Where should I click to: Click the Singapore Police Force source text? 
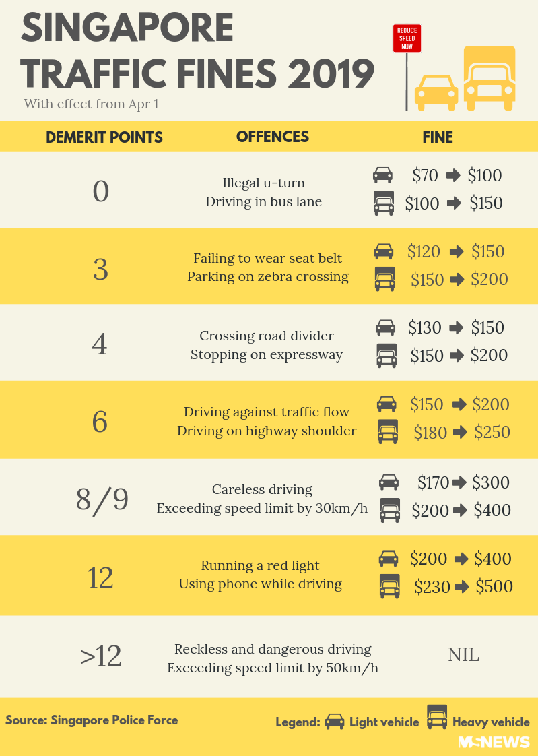coord(92,720)
